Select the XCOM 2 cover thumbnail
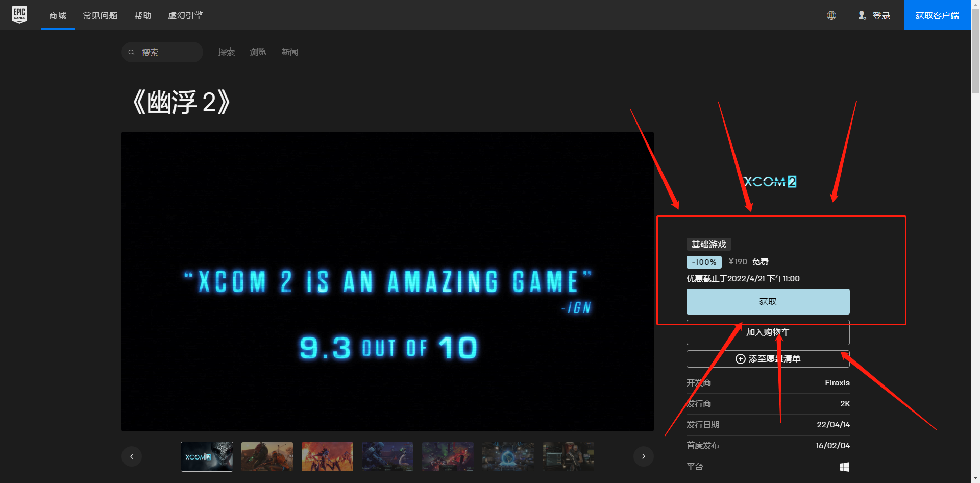Screen dimensions: 980x483 point(206,456)
